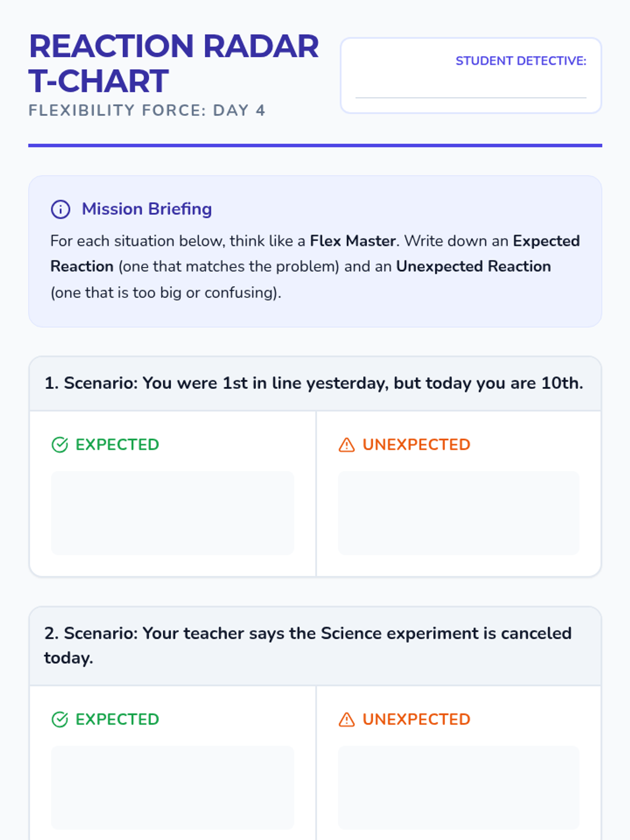
Task: Click scenario 1 header about line order
Action: (x=314, y=383)
